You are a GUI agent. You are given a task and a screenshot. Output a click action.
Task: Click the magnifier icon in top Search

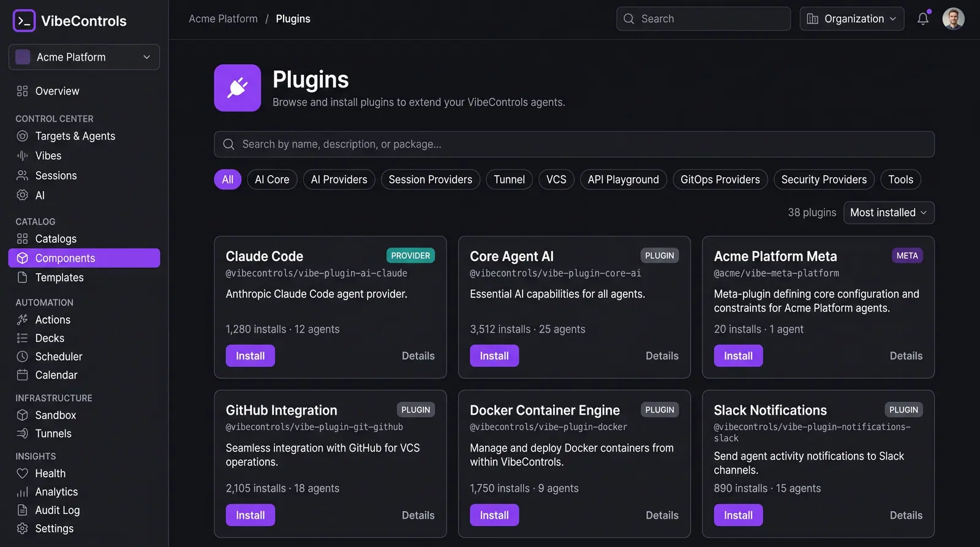(x=629, y=19)
